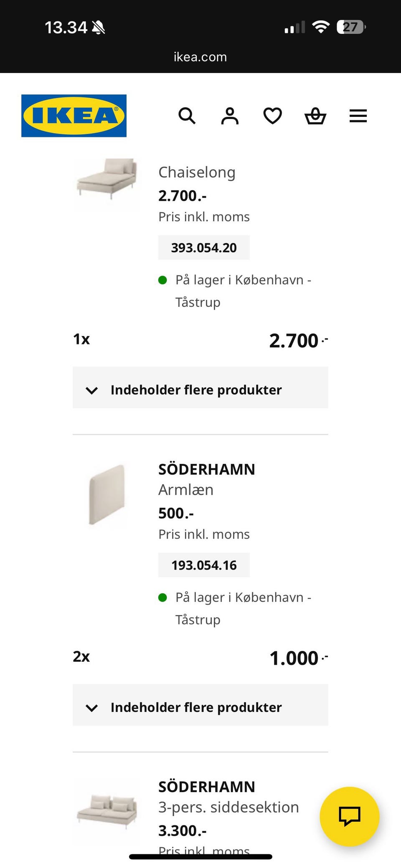Tap the silent bell icon in status bar
The height and width of the screenshot is (868, 401).
pyautogui.click(x=99, y=28)
